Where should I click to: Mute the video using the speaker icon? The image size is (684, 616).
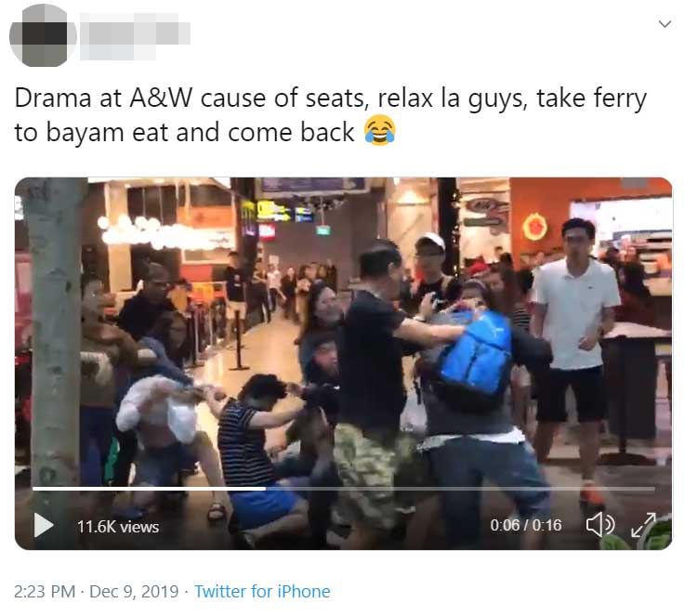(x=600, y=524)
